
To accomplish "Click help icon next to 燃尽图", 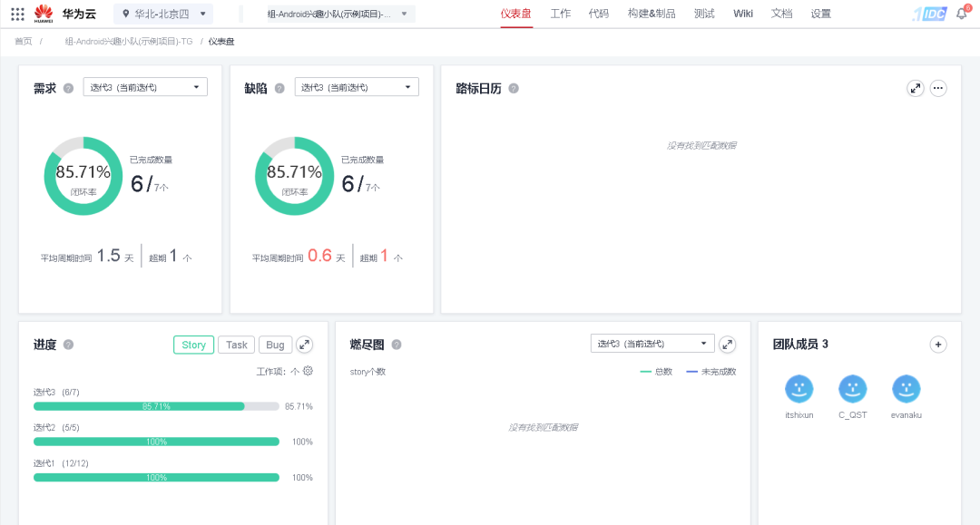I will (x=397, y=345).
